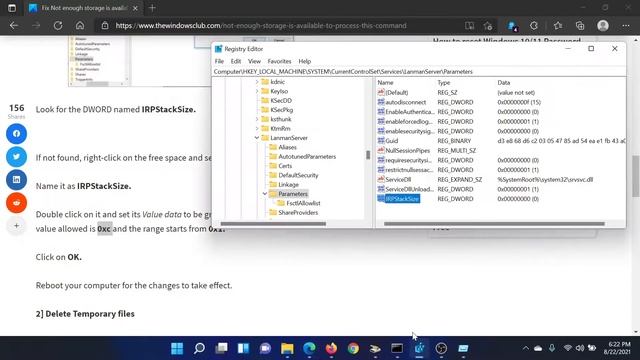
Task: Open taskbar Search
Action: [x=199, y=348]
